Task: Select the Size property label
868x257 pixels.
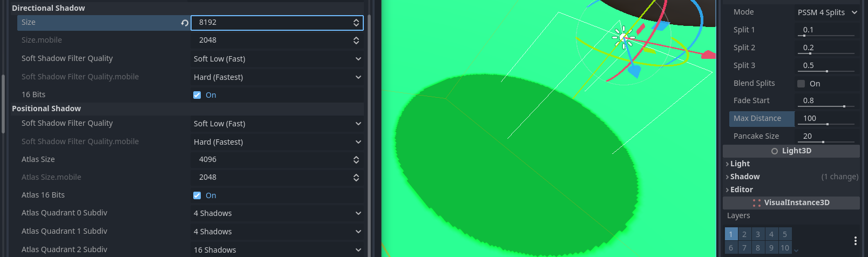Action: click(x=29, y=23)
